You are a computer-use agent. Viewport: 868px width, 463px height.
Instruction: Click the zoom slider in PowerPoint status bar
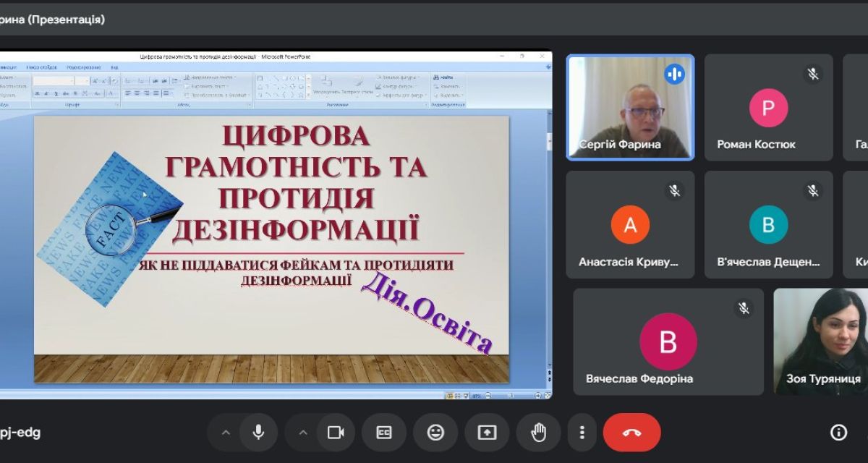tap(513, 395)
